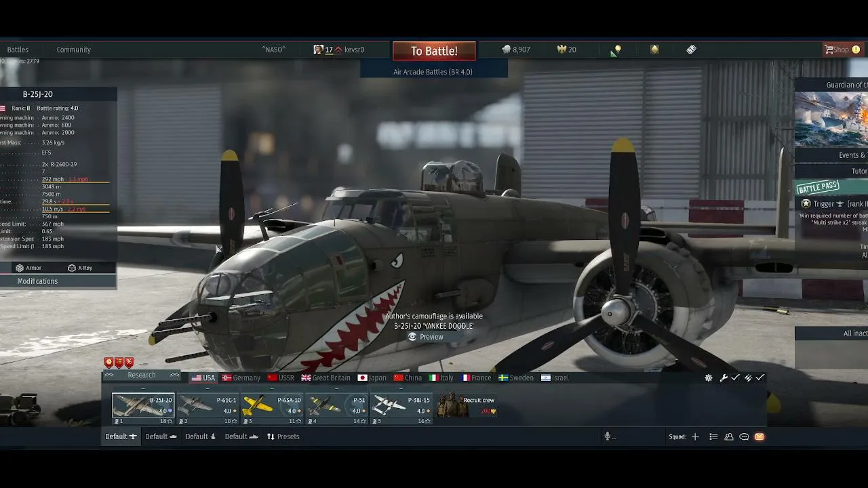The width and height of the screenshot is (868, 488).
Task: Open the Battles menu
Action: [x=18, y=49]
